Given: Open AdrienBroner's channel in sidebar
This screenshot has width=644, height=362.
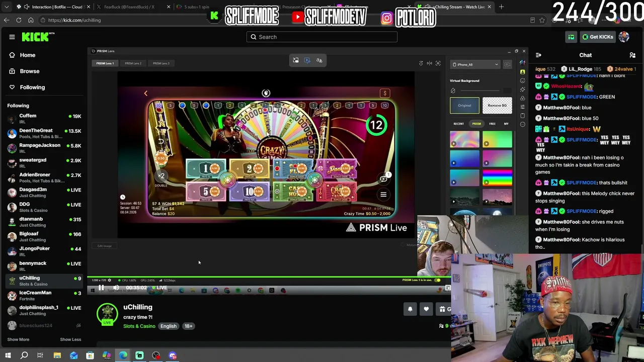Looking at the screenshot, I should pos(44,177).
